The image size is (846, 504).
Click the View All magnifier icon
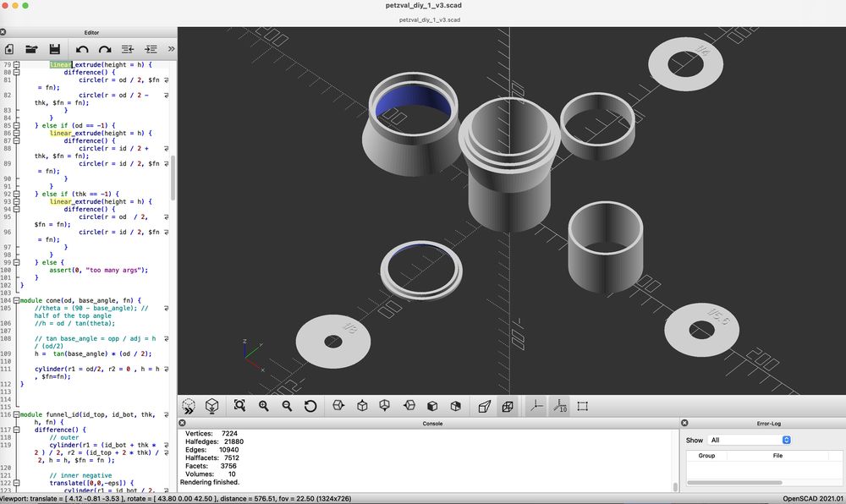pyautogui.click(x=239, y=406)
